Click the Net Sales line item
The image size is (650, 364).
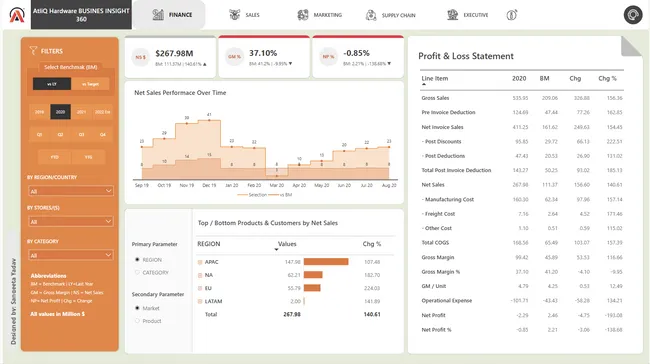point(433,184)
